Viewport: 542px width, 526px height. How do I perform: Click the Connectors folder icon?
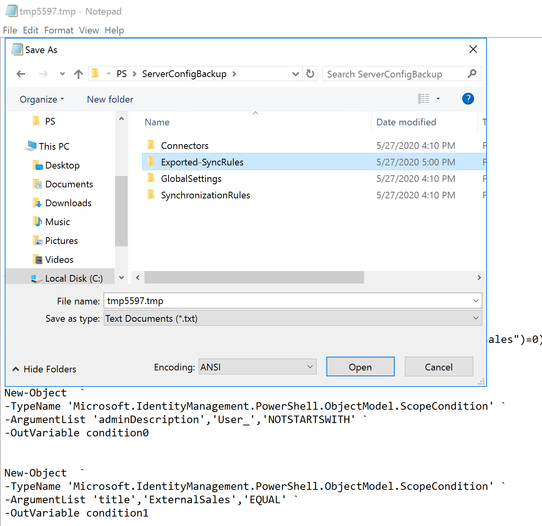pyautogui.click(x=151, y=145)
